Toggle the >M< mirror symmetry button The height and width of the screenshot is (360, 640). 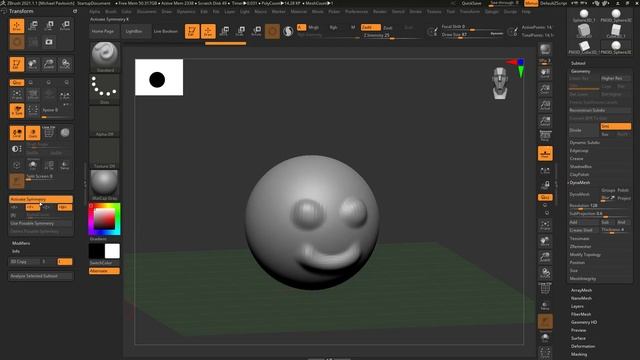[x=65, y=207]
